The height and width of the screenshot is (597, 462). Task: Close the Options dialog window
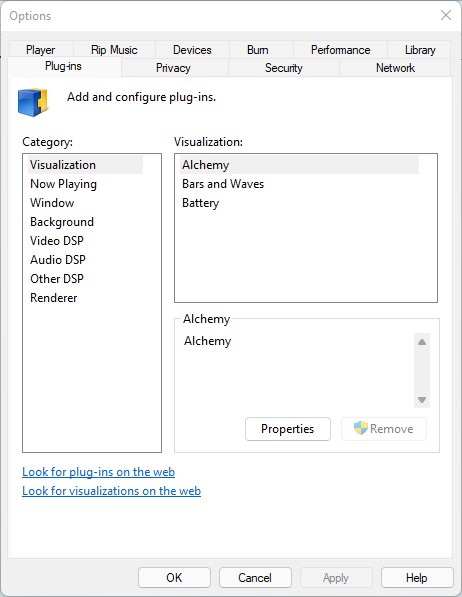click(446, 15)
